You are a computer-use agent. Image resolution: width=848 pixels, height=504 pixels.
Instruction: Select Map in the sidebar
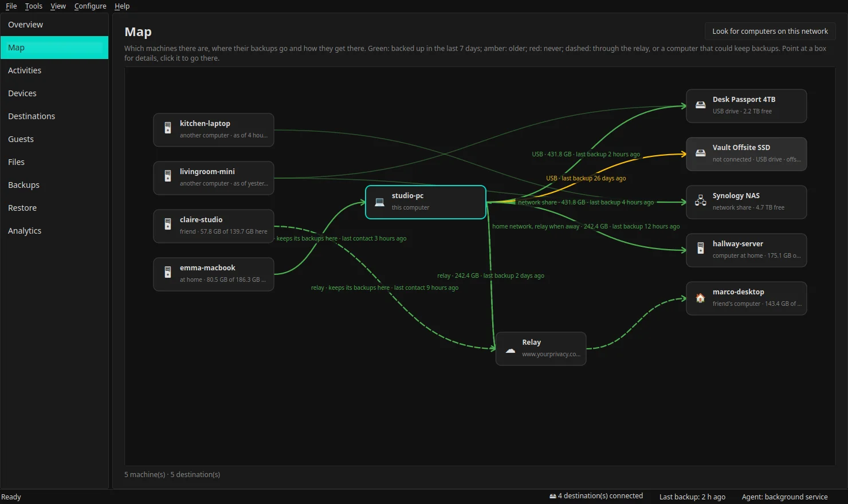pos(54,48)
